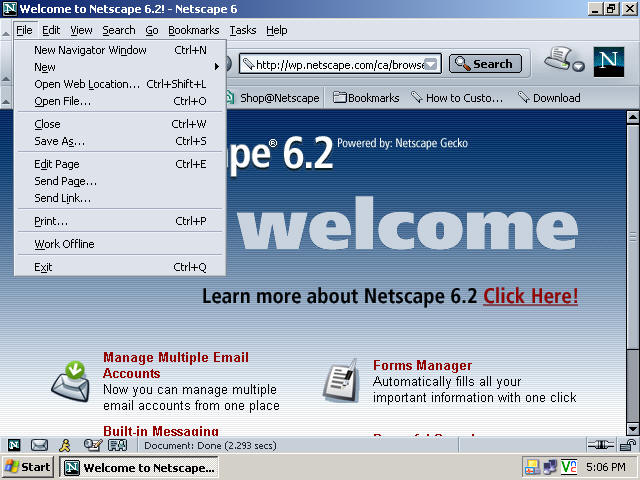Close the open File menu via its title
This screenshot has height=480, width=640.
pos(24,31)
